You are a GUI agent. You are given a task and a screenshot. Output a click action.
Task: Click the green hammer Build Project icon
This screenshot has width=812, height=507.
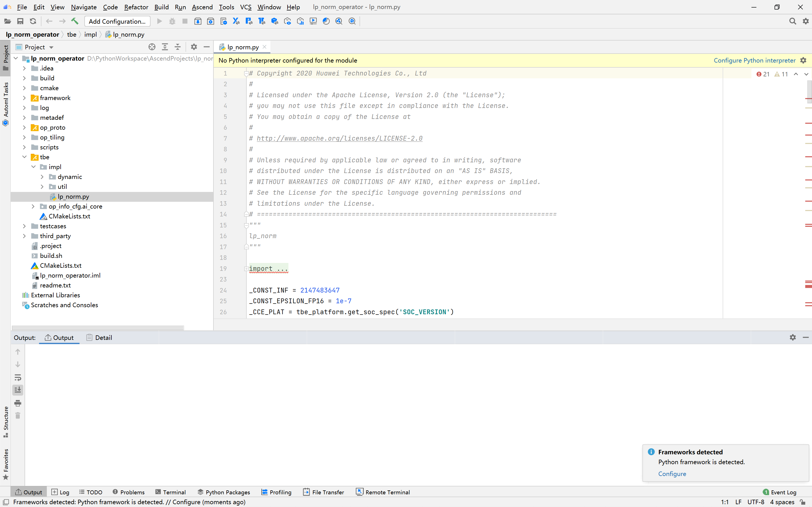[x=74, y=21]
